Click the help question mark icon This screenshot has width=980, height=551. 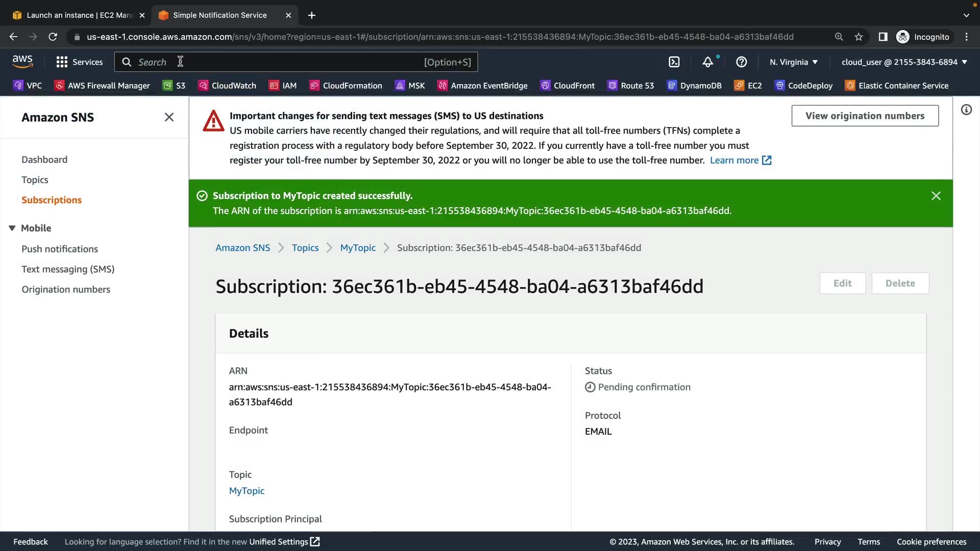click(x=741, y=62)
